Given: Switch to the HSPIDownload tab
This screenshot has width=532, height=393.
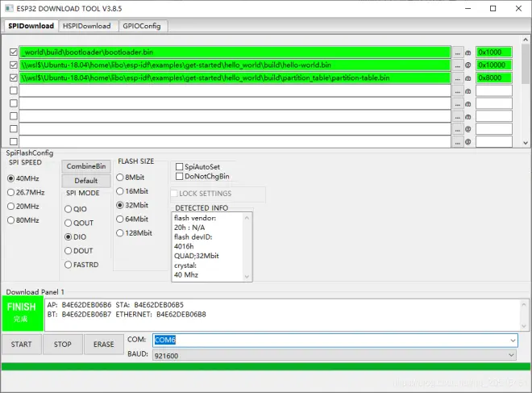Looking at the screenshot, I should point(87,26).
